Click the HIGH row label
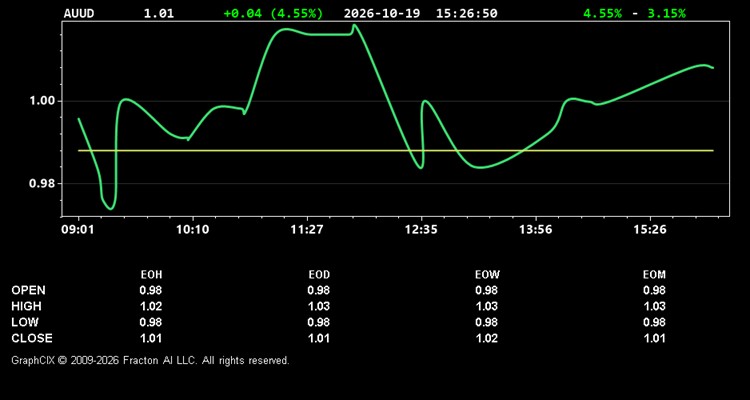 26,306
